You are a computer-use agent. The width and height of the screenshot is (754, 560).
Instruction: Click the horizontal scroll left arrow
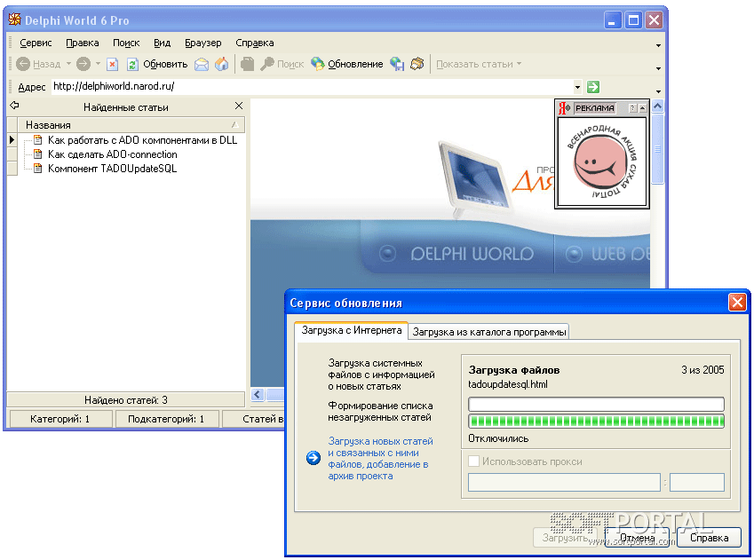point(258,395)
